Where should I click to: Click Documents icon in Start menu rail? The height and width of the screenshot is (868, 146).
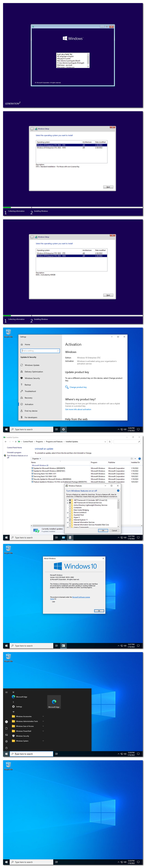pos(6,728)
